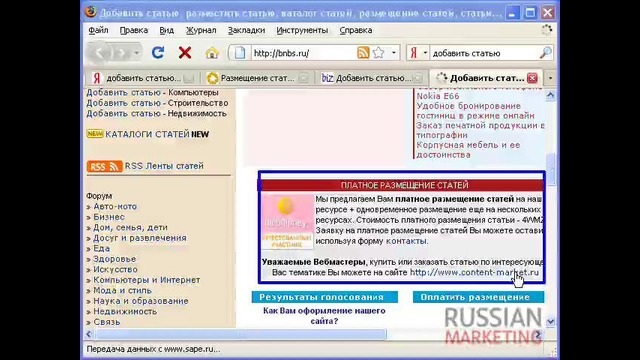Viewport: 640px width, 360px height.
Task: Open 'Заказ печатной продукции' article link
Action: 480,130
